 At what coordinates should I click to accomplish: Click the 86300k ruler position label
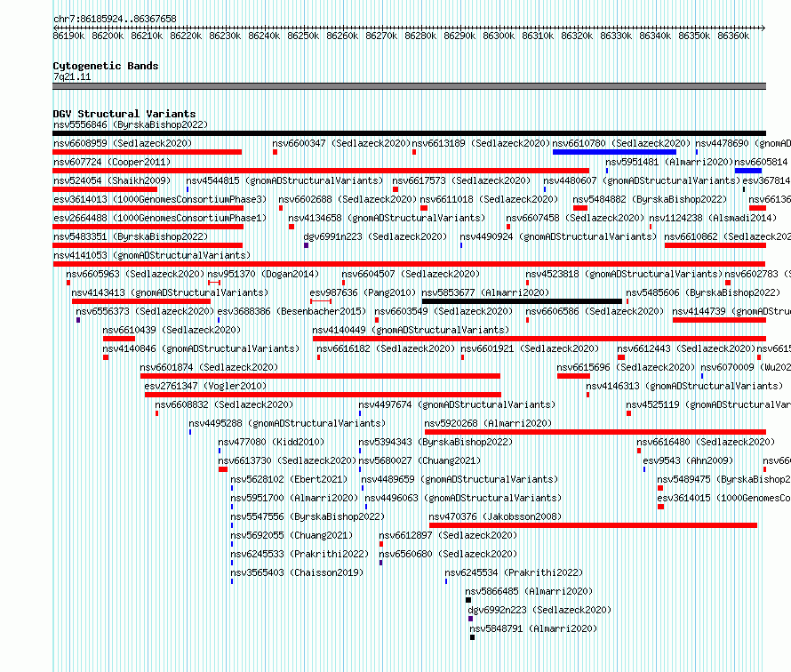[499, 36]
